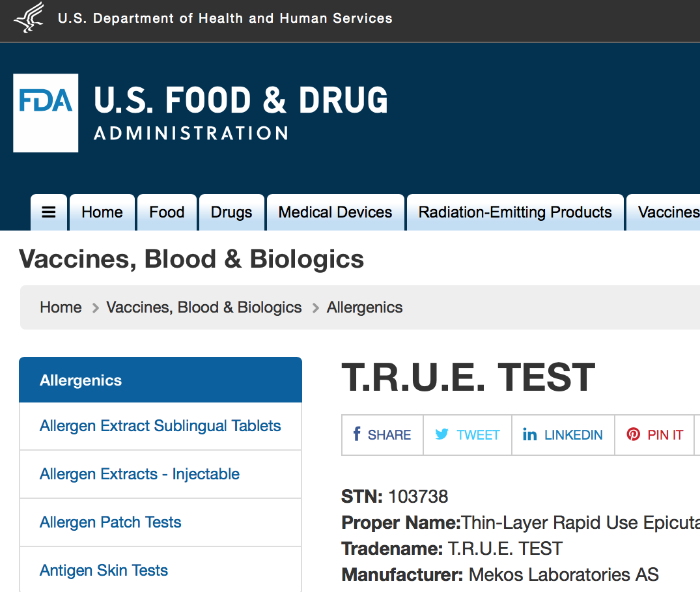Open Allergen Extract Sublingual Tablets link
Image resolution: width=700 pixels, height=592 pixels.
(160, 426)
